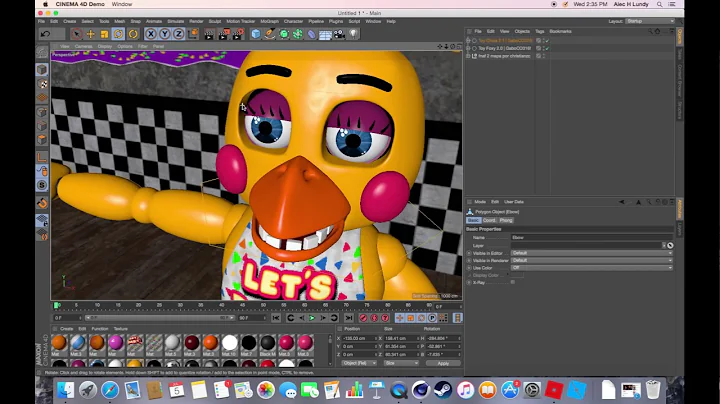The width and height of the screenshot is (720, 404).
Task: Go to start of animation
Action: tap(276, 318)
